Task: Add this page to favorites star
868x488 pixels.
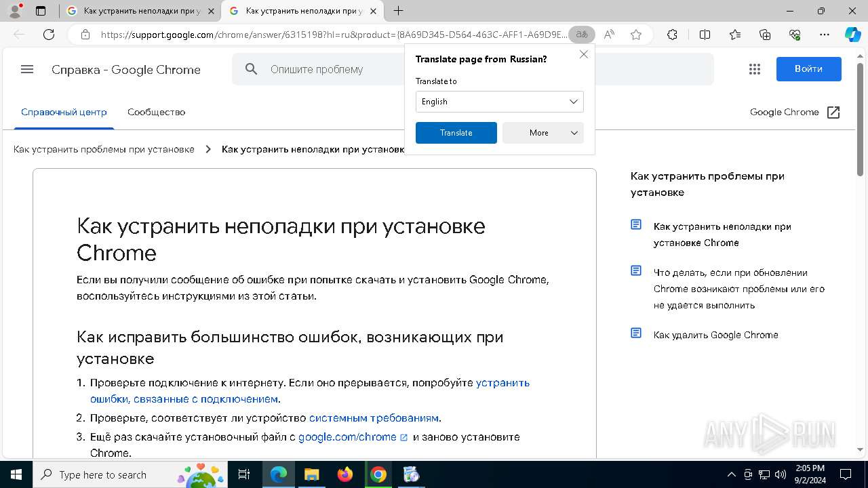Action: [636, 35]
